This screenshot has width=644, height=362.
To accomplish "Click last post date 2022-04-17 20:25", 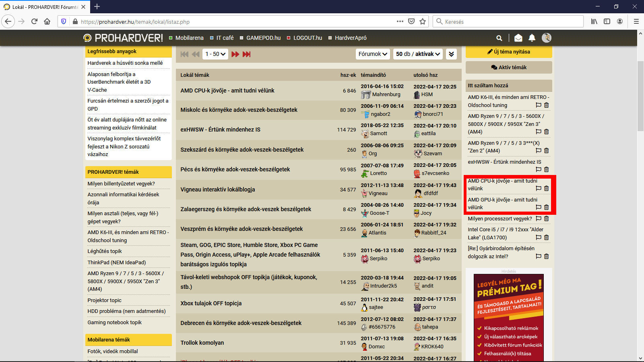I will (x=435, y=86).
